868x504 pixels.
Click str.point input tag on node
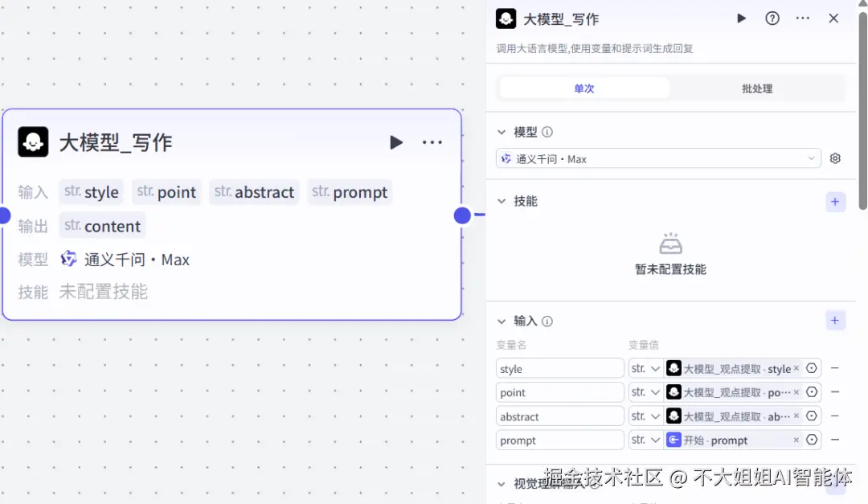(166, 191)
